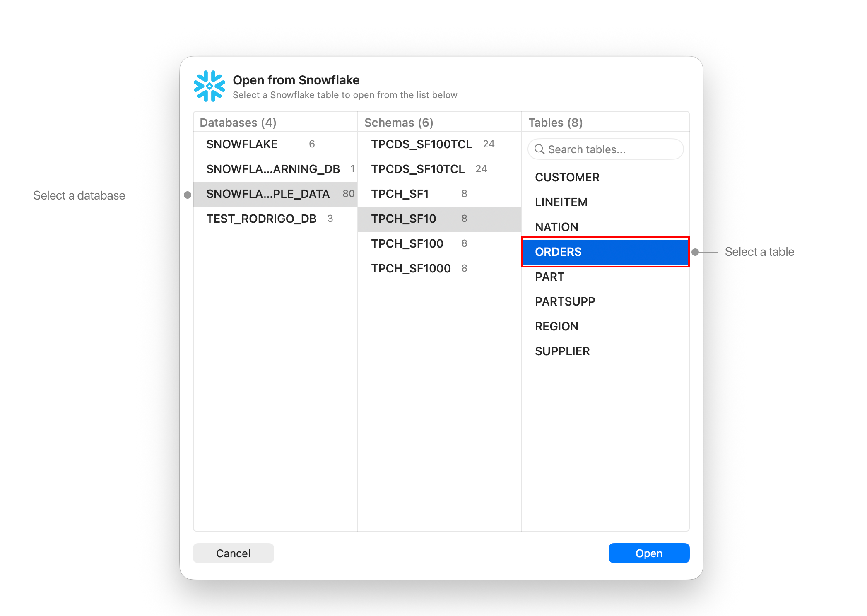This screenshot has height=616, width=867.
Task: Pick the REGION table
Action: pyautogui.click(x=605, y=326)
